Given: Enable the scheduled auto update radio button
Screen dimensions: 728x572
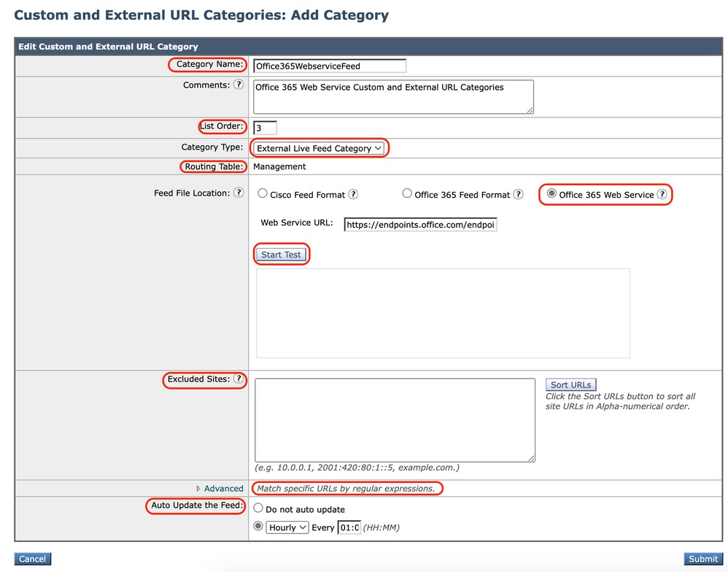Looking at the screenshot, I should click(257, 526).
